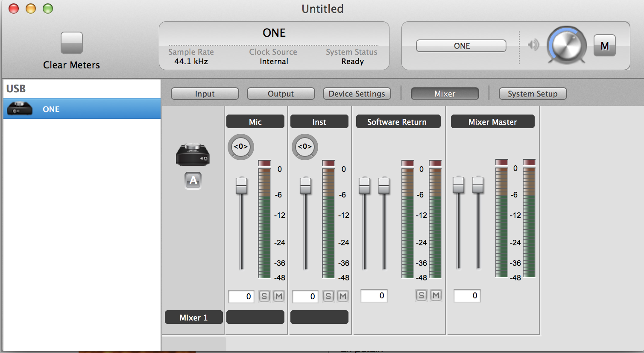Click the A automatic input icon
This screenshot has width=644, height=353.
pos(193,180)
